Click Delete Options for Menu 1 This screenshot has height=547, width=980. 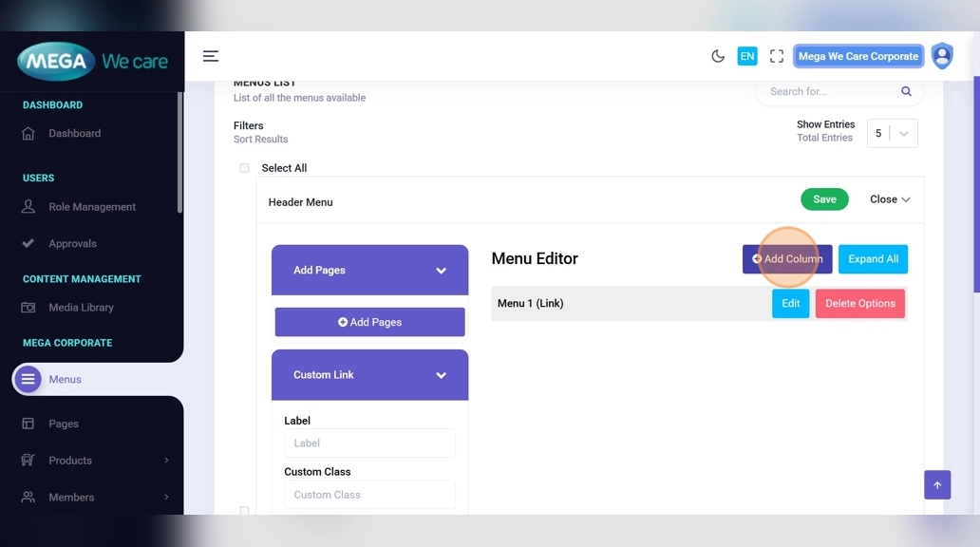[859, 304]
